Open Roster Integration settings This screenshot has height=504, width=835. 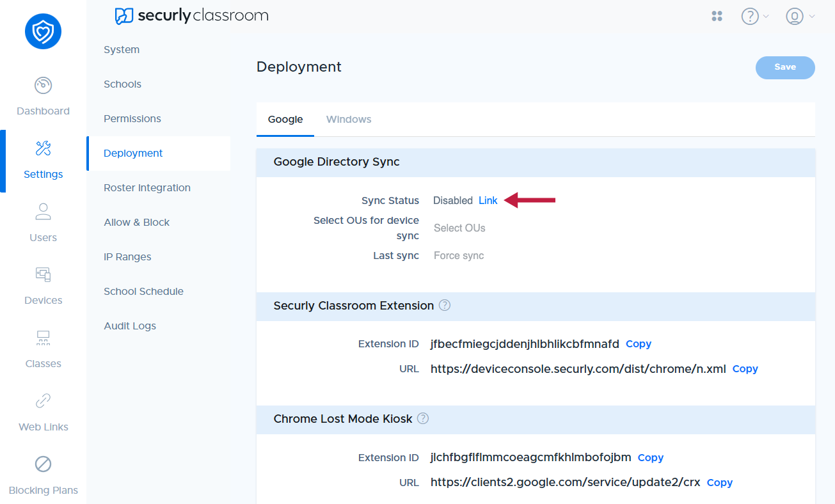coord(147,187)
